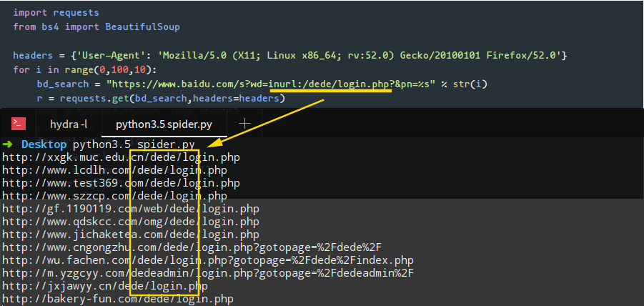Click the headers User-Agent code line
644x306 pixels.
(x=290, y=56)
